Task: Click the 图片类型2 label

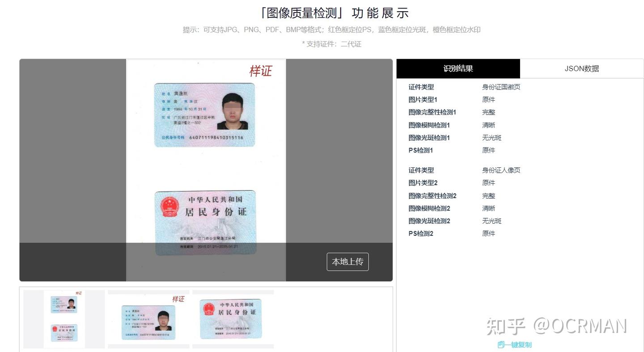Action: (423, 183)
